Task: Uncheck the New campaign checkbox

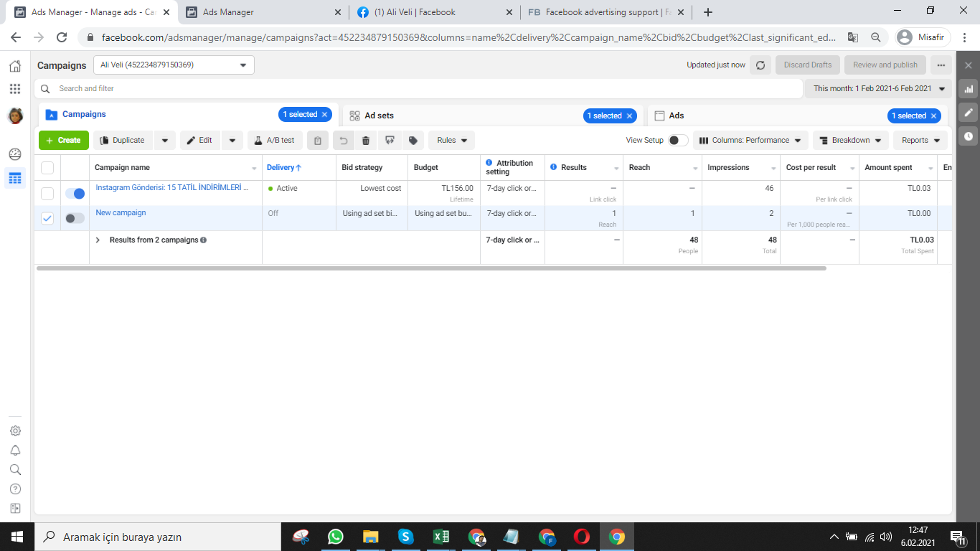Action: point(47,218)
